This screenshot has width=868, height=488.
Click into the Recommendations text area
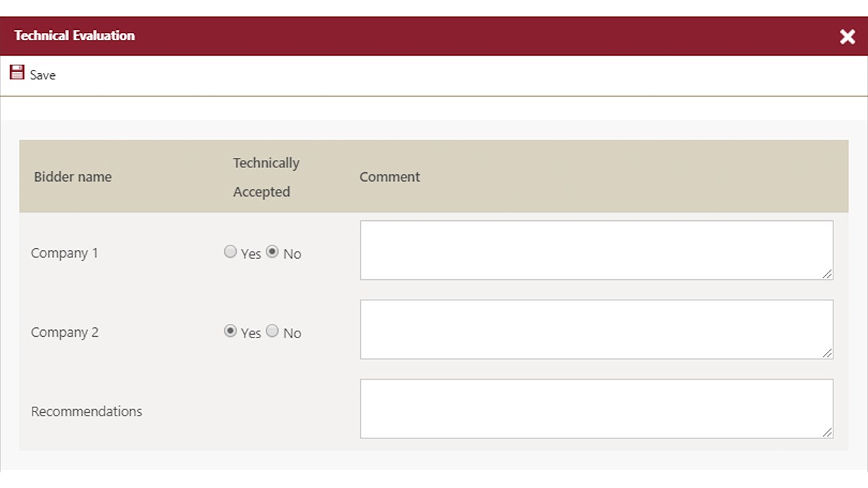pos(595,408)
